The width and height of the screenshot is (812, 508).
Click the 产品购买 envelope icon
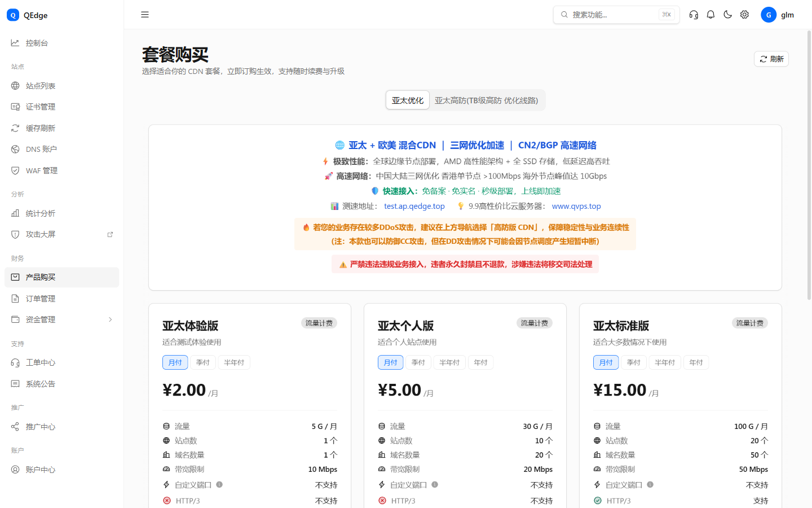pos(15,277)
